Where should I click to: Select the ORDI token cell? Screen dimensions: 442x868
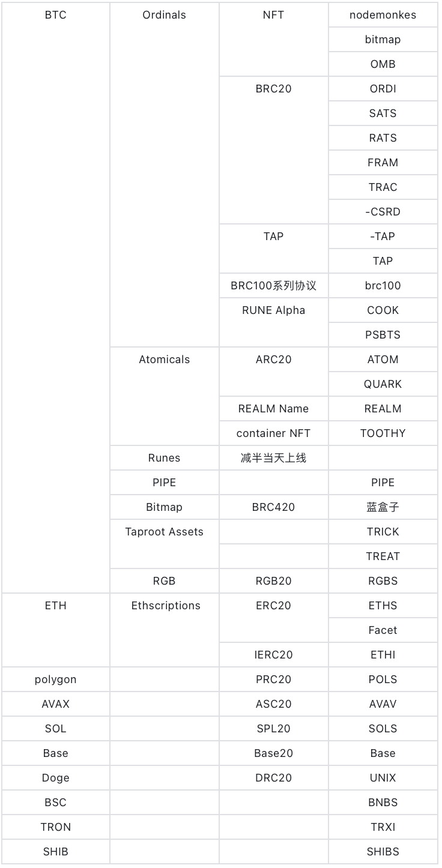[x=383, y=89]
